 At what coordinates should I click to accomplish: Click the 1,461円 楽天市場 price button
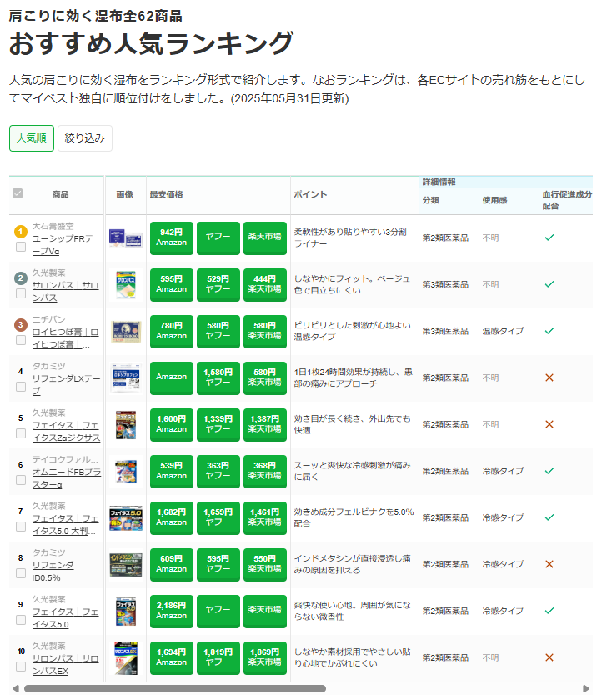coord(265,517)
